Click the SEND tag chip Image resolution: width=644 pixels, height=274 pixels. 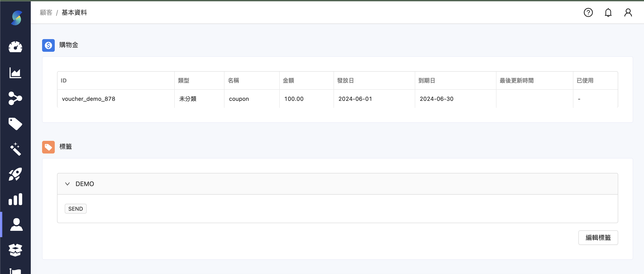(76, 209)
